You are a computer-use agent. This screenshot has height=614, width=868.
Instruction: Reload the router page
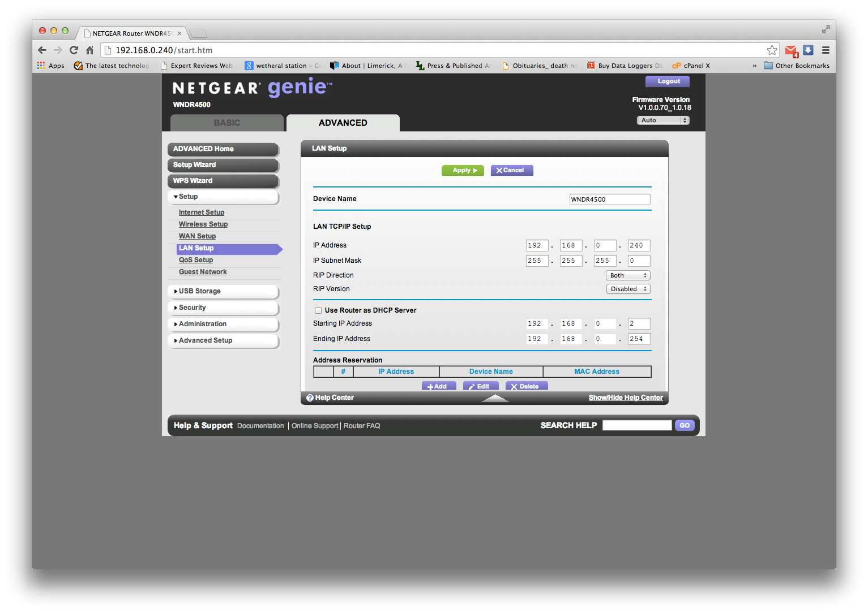click(x=74, y=50)
